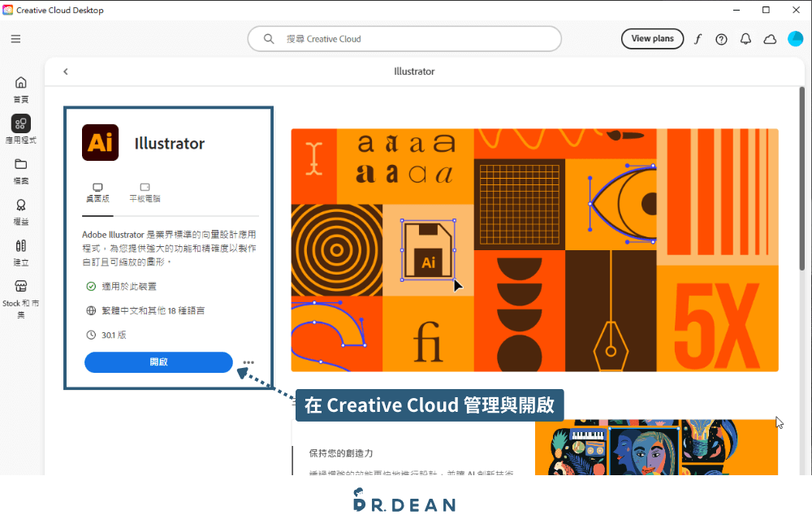Minimize the Creative Cloud window
812x528 pixels.
point(736,10)
